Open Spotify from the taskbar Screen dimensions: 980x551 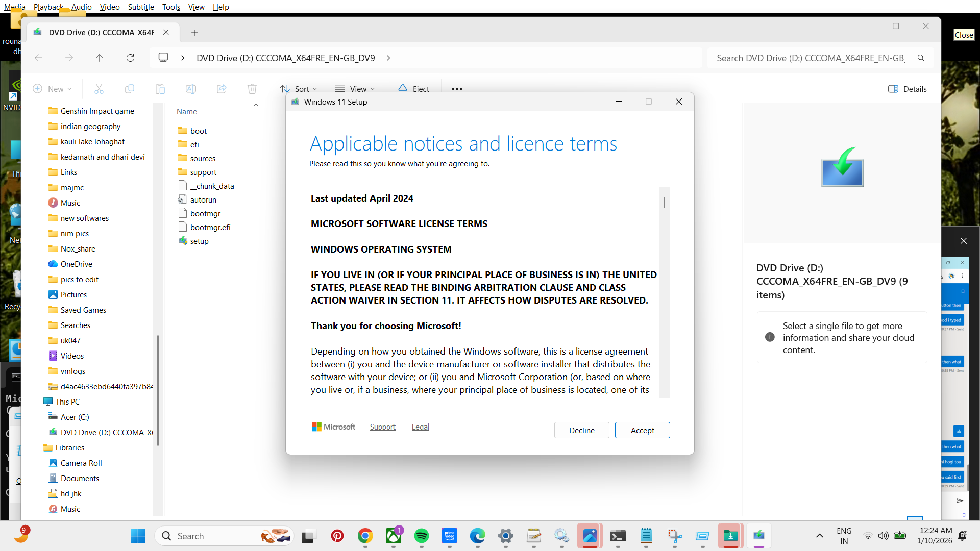[422, 536]
